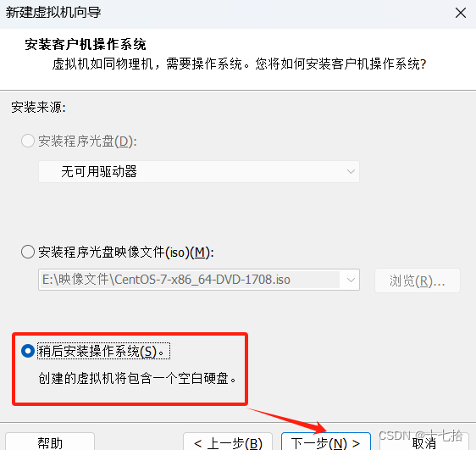Viewport: 476px width, 450px height.
Task: Click the 安装客户机操作系统 heading
Action: [x=86, y=45]
